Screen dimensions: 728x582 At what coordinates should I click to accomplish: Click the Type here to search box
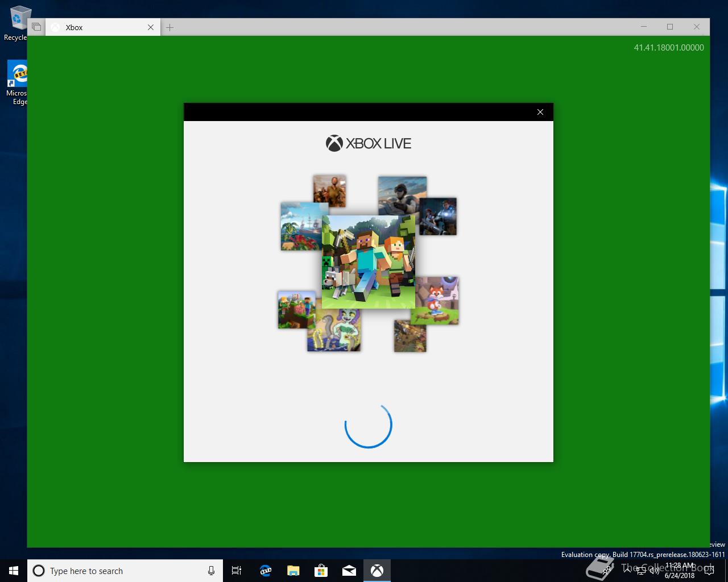tap(125, 571)
